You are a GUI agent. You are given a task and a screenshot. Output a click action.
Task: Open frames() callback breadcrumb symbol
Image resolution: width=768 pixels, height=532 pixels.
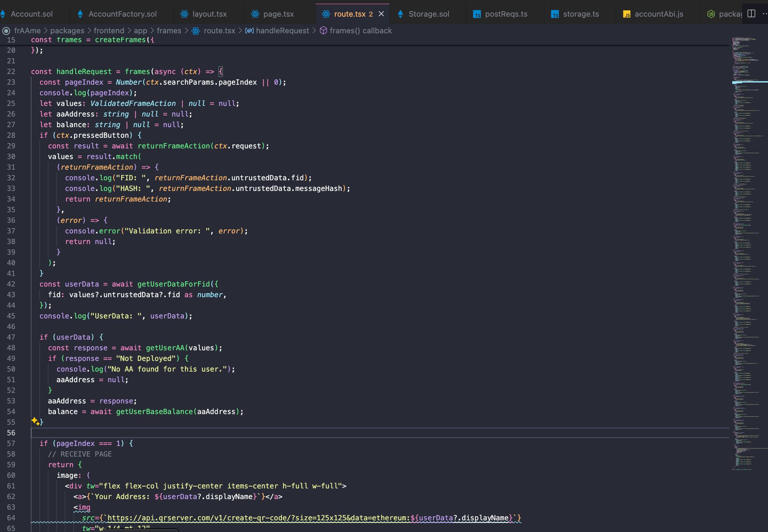[361, 31]
